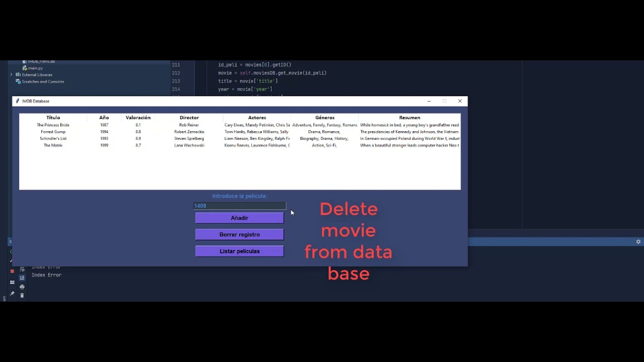644x362 pixels.
Task: Click the Rob Reiner director cell
Action: (189, 125)
